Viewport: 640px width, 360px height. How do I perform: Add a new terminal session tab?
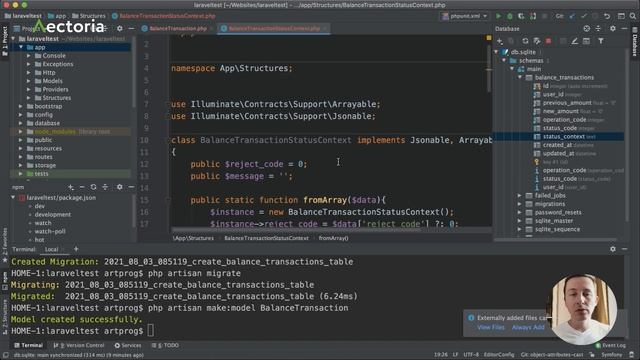pos(76,249)
